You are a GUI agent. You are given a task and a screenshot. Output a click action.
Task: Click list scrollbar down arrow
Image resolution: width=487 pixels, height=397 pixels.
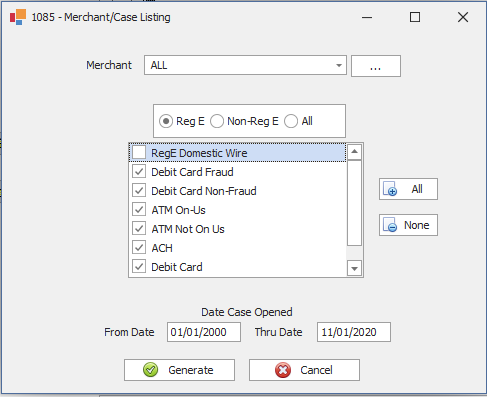(x=354, y=268)
